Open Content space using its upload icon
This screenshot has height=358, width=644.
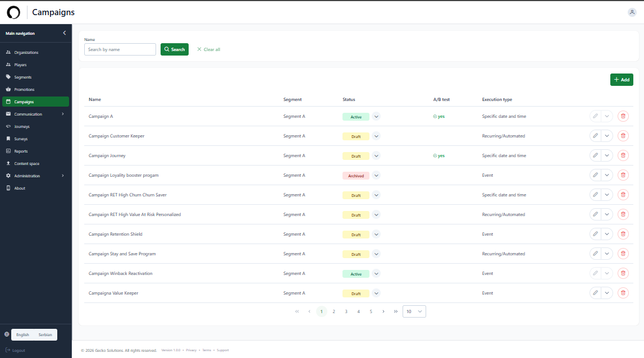click(x=10, y=163)
